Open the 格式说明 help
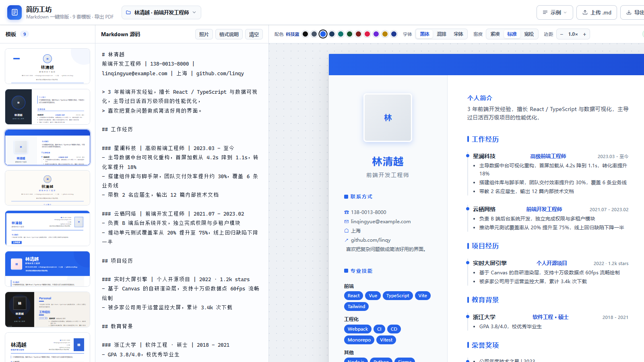 229,34
